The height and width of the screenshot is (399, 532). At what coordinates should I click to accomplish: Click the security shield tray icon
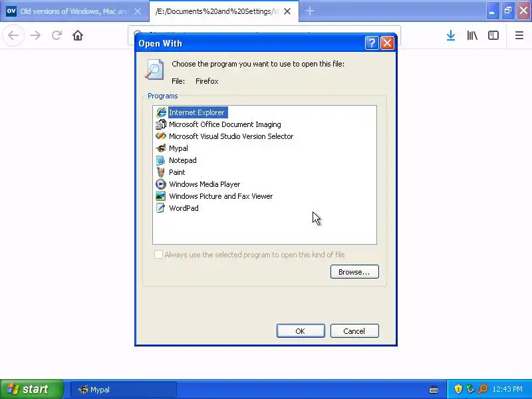[x=458, y=389]
